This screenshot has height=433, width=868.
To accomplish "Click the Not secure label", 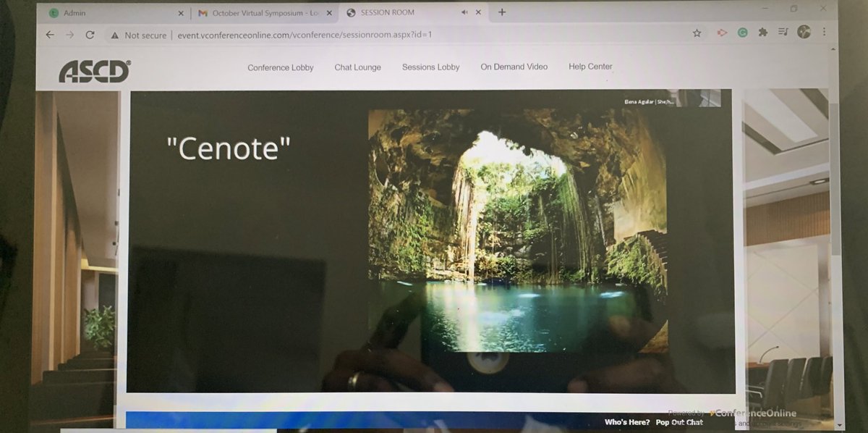I will [145, 35].
